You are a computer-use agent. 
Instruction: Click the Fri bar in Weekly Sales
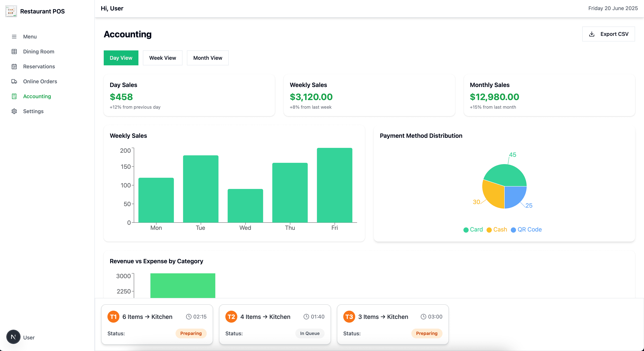334,185
